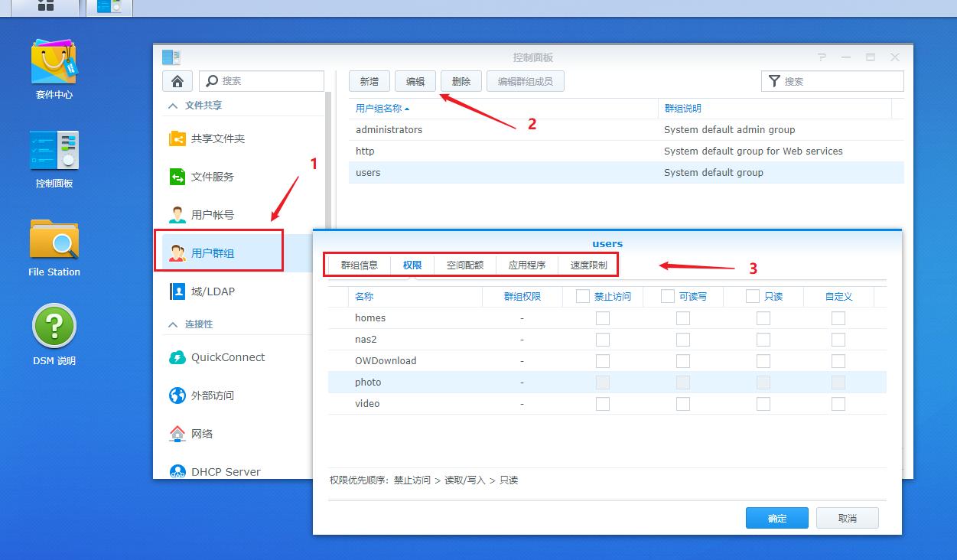Select the OWDownload folder name

[x=386, y=361]
